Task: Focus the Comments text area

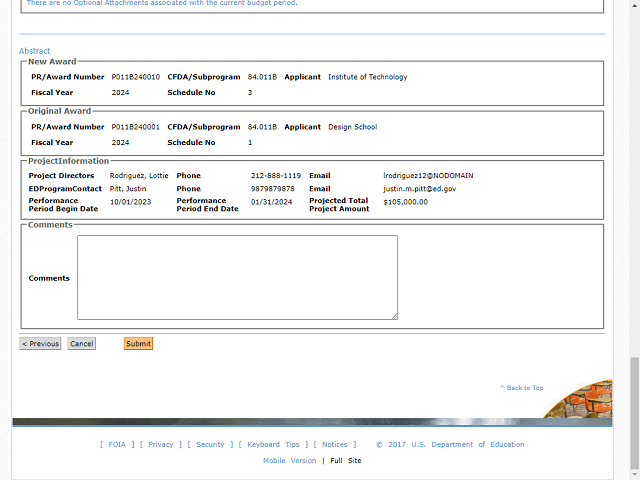Action: pyautogui.click(x=238, y=277)
